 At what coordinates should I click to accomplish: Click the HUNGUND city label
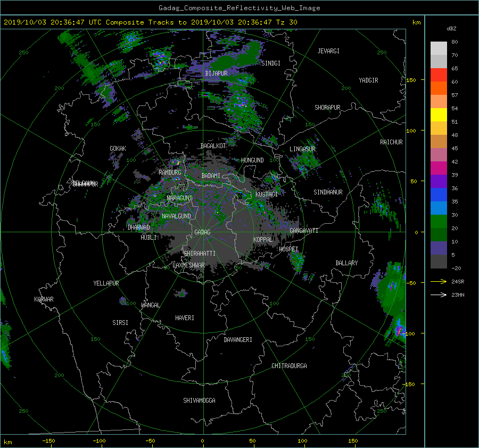tap(252, 160)
